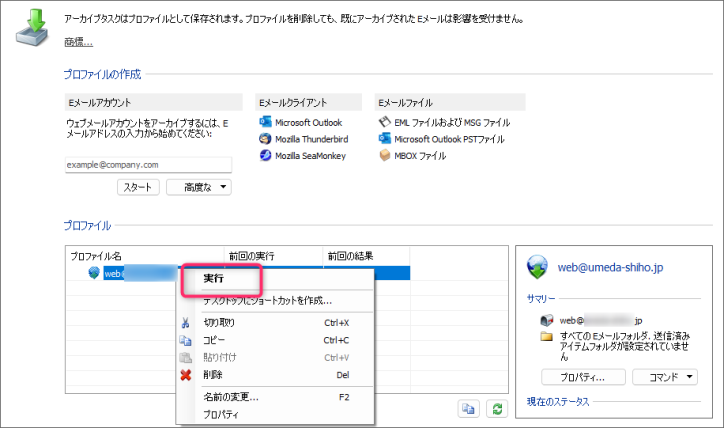Click the スタート button
Screen dimensions: 724x428
(138, 187)
